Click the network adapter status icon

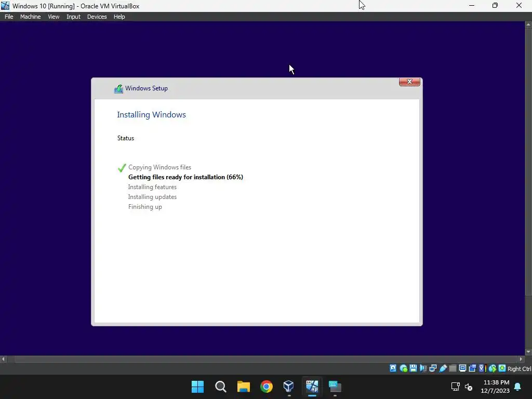pos(433,368)
